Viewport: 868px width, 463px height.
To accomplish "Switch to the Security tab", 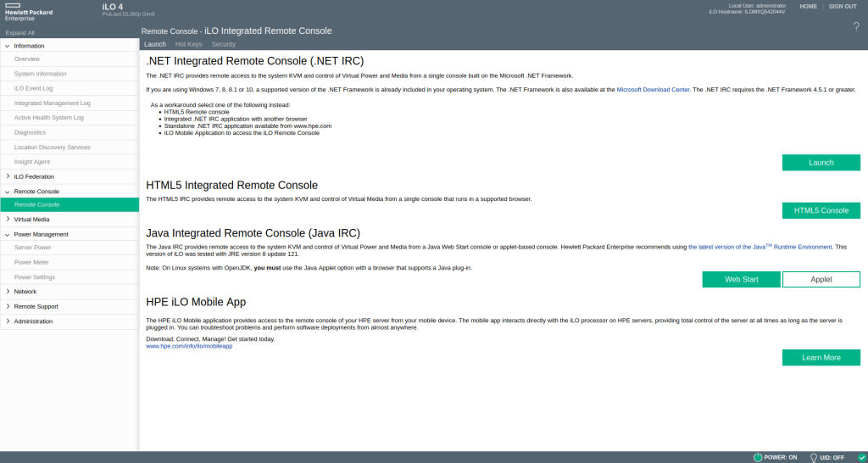I will pos(224,44).
